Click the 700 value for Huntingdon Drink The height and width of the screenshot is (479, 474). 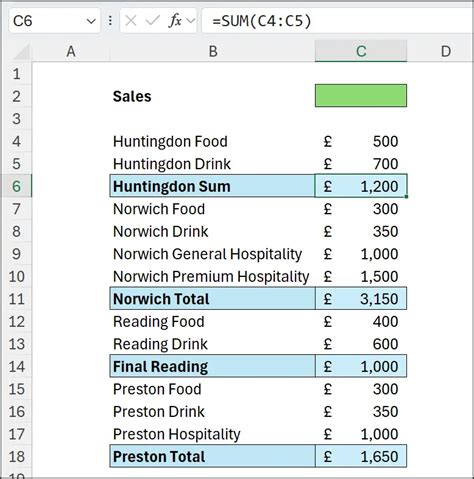tap(361, 164)
